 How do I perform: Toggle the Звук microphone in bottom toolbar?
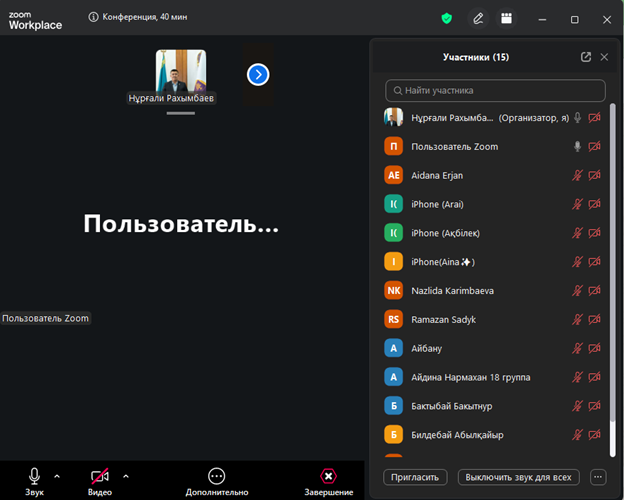[x=34, y=476]
